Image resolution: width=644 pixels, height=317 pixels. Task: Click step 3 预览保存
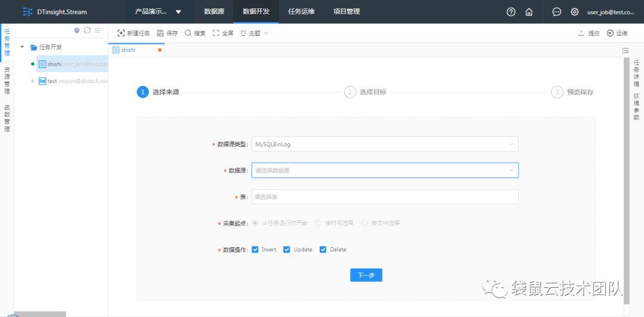pos(572,92)
